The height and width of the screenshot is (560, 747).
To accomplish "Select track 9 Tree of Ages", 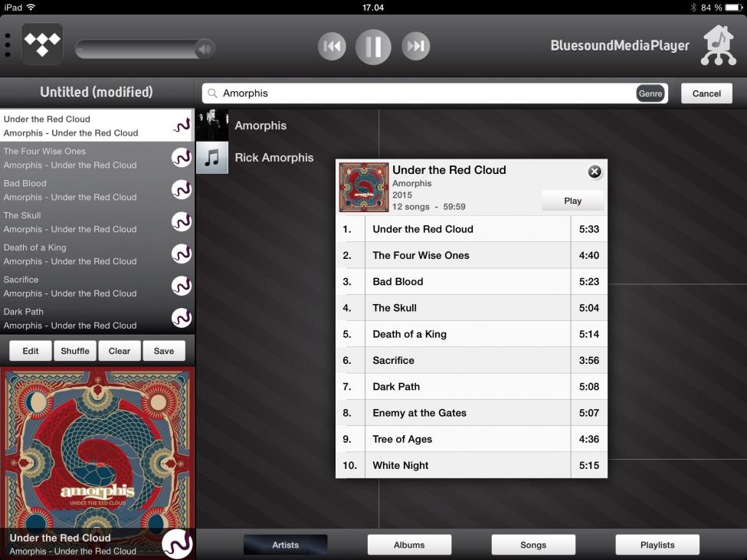I will 471,438.
